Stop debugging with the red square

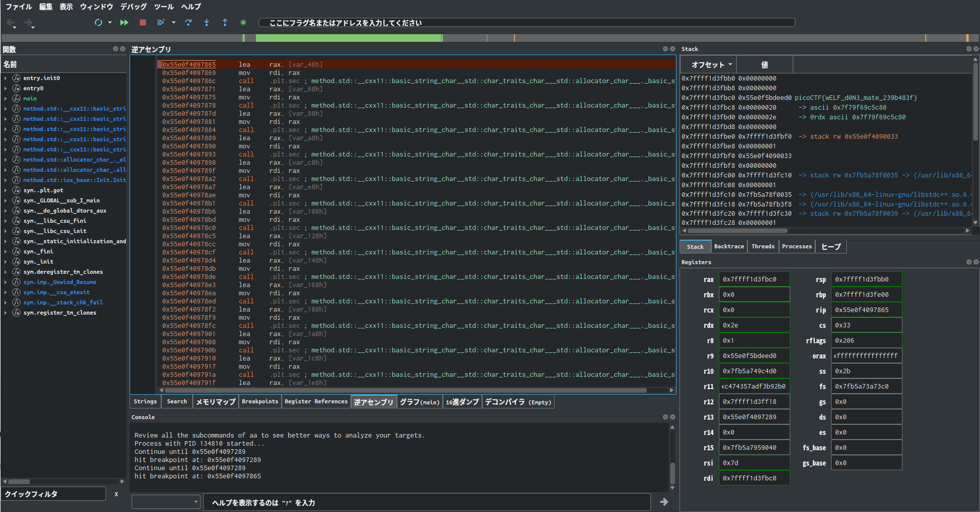(x=143, y=22)
